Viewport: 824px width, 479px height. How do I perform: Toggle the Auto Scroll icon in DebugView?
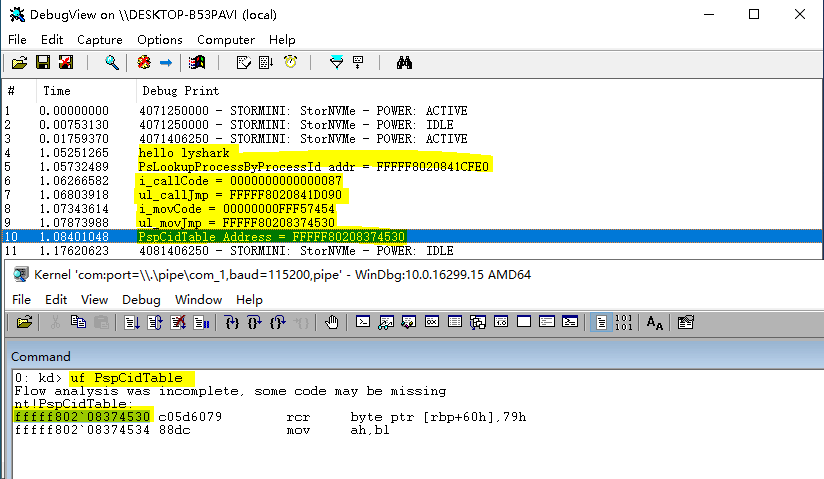[x=266, y=63]
